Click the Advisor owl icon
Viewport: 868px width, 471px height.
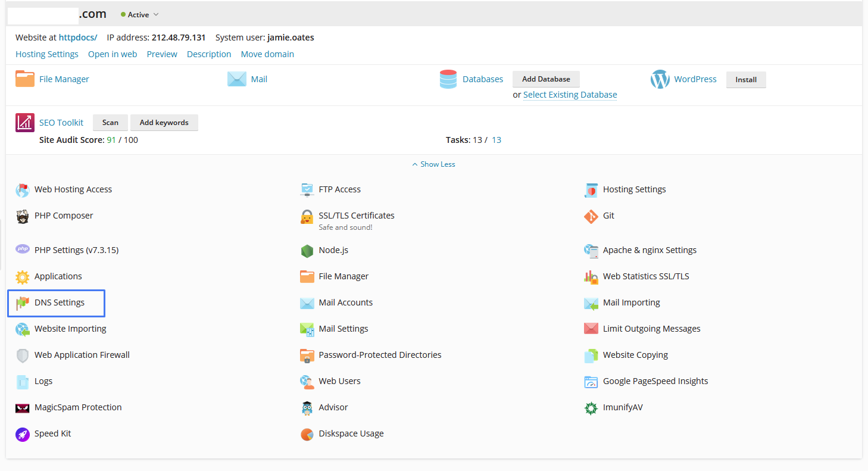coord(307,408)
